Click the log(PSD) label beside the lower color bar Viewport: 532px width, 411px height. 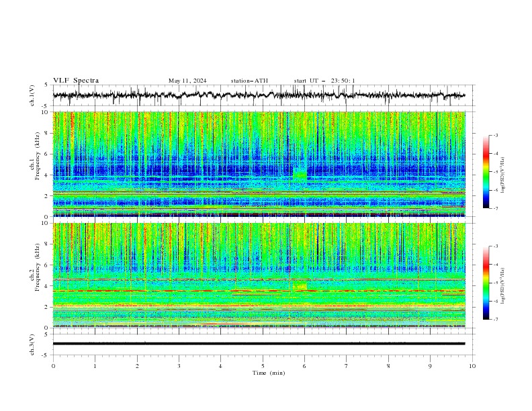click(x=503, y=286)
